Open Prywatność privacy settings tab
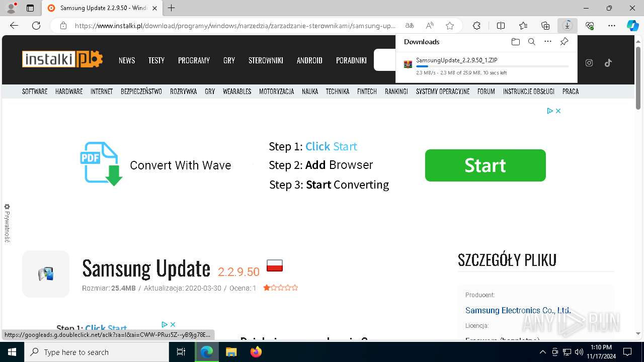The image size is (644, 362). tap(7, 223)
